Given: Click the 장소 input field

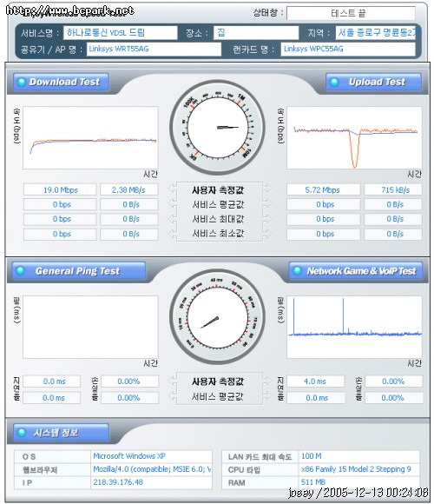Looking at the screenshot, I should tap(256, 33).
